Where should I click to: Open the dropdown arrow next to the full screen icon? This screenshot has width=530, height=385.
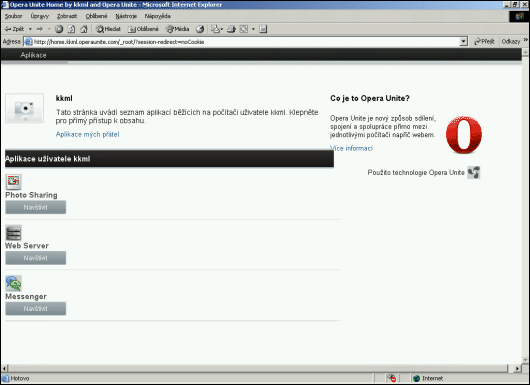pos(253,29)
